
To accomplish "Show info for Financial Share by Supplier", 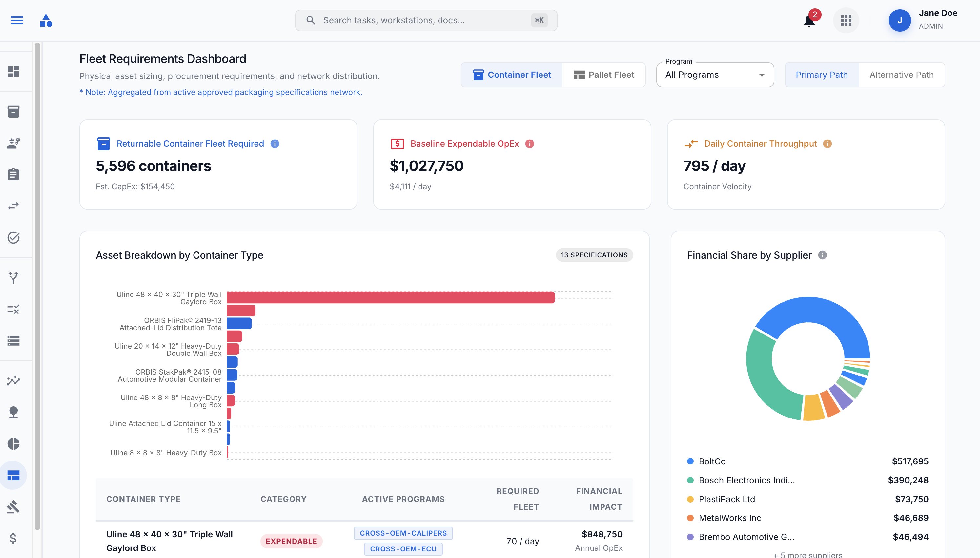I will coord(822,255).
